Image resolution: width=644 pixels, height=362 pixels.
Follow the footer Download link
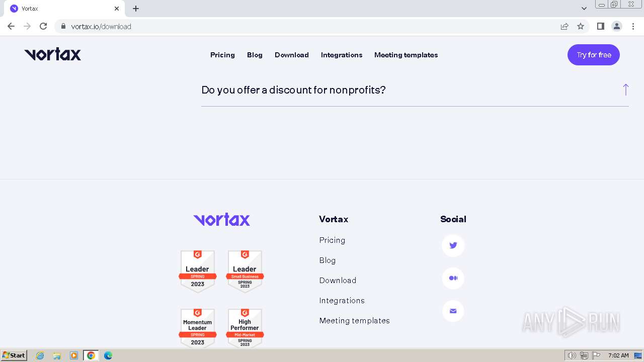click(338, 281)
